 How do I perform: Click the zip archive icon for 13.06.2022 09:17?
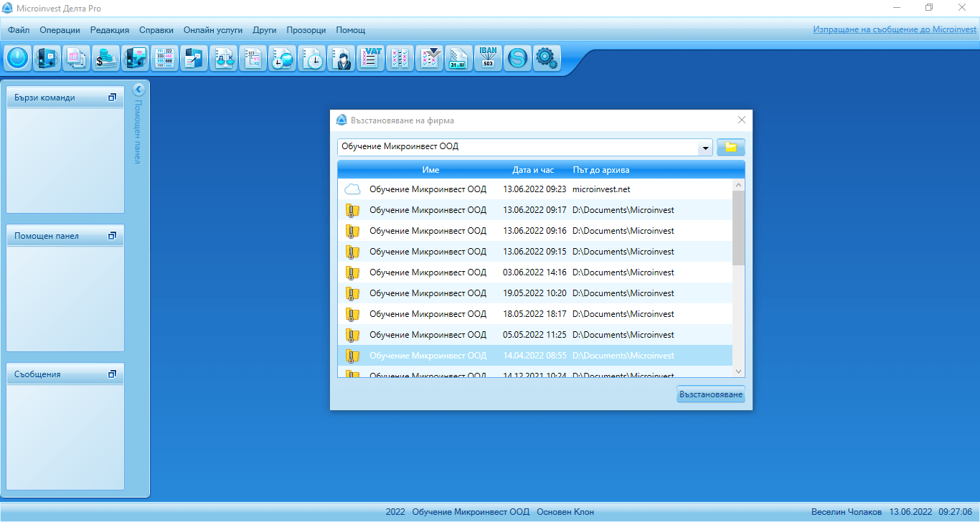coord(352,210)
